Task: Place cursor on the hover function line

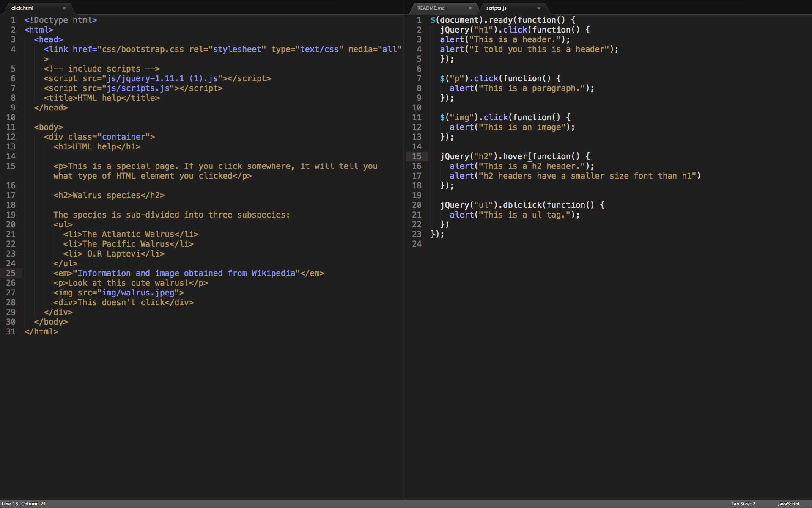Action: click(x=515, y=156)
